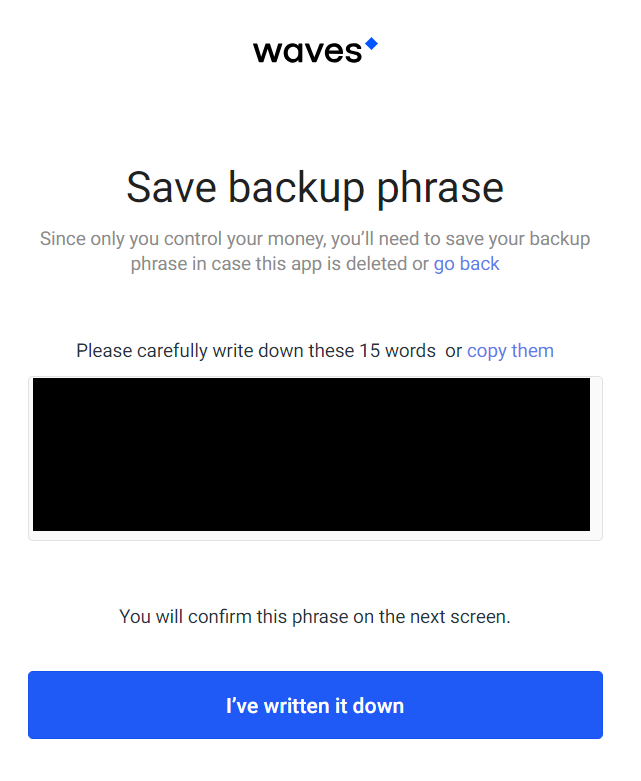Click the "copy them" link
Viewport: 641px width, 781px height.
tap(510, 351)
